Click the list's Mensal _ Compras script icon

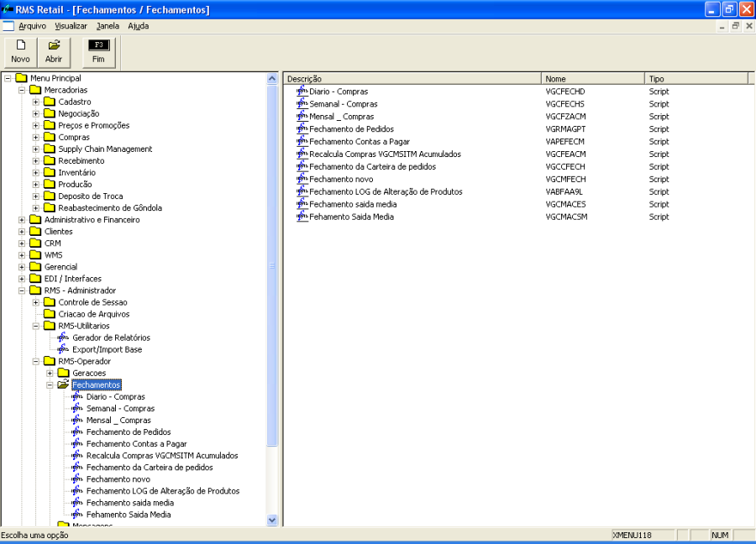point(302,116)
